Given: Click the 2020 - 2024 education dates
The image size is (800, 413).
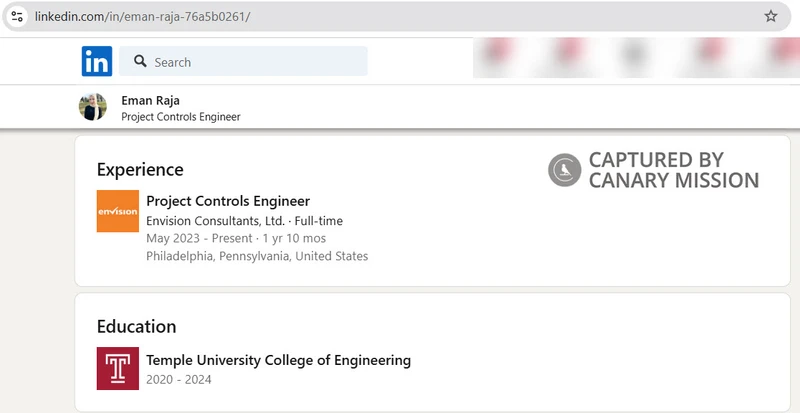Looking at the screenshot, I should pos(179,380).
